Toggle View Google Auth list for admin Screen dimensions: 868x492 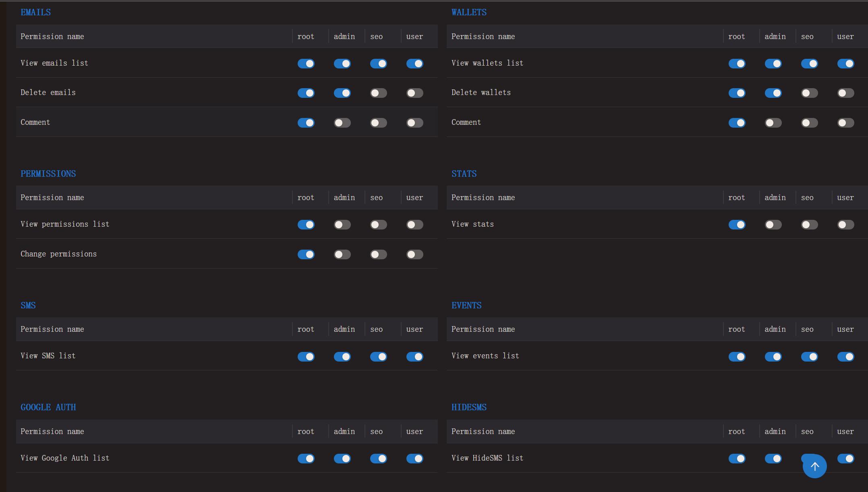342,459
